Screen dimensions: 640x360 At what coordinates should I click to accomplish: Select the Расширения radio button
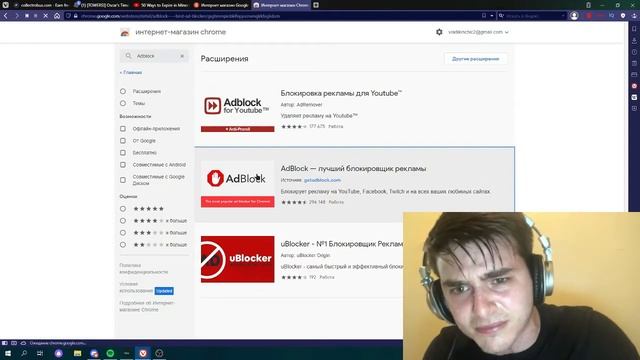[x=123, y=91]
